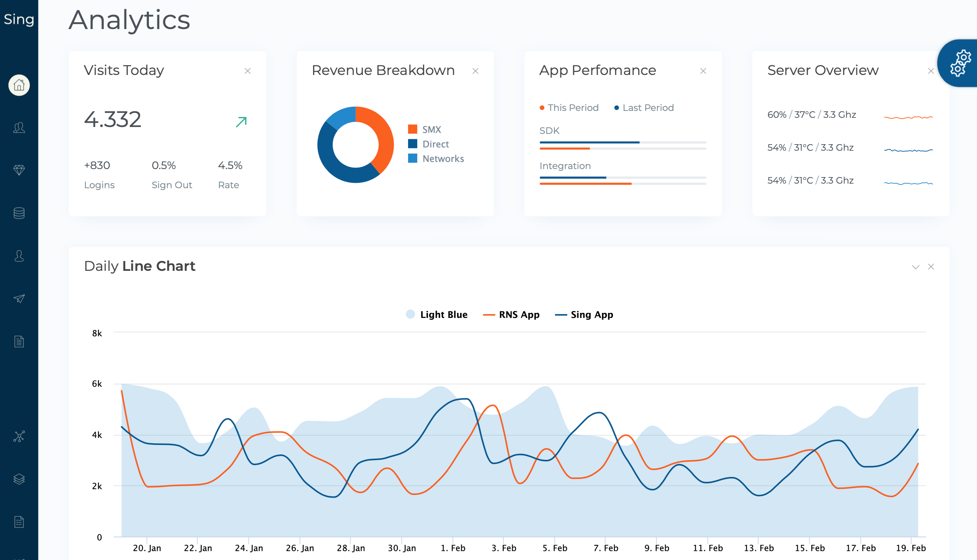Click the orange server sparkline

coord(908,117)
